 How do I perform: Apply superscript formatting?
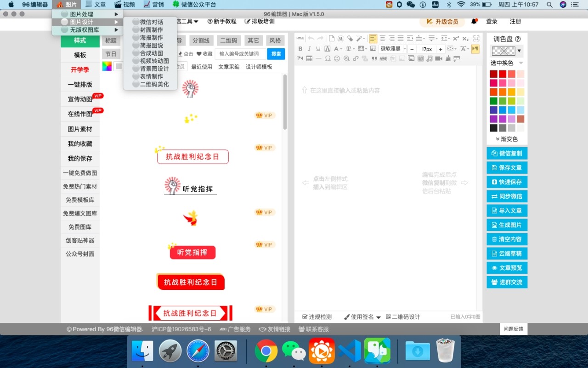[455, 38]
